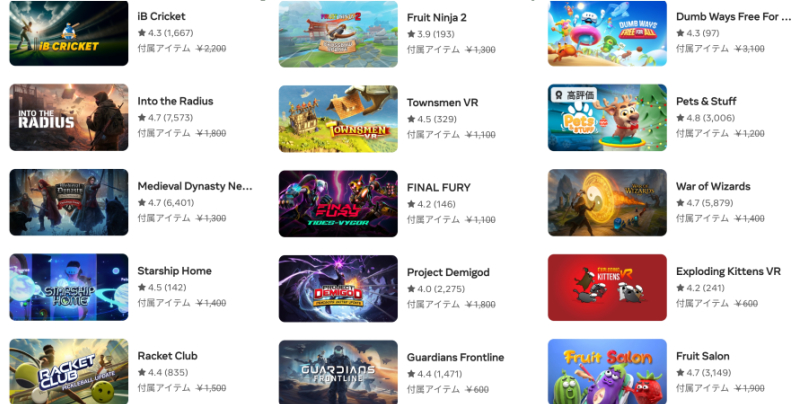800x404 pixels.
Task: Open the Starship Home cover art
Action: click(69, 287)
